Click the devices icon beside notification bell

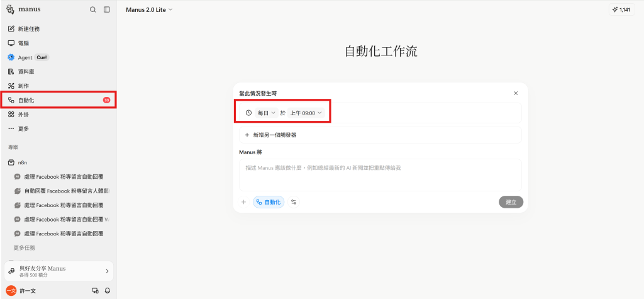(x=95, y=291)
